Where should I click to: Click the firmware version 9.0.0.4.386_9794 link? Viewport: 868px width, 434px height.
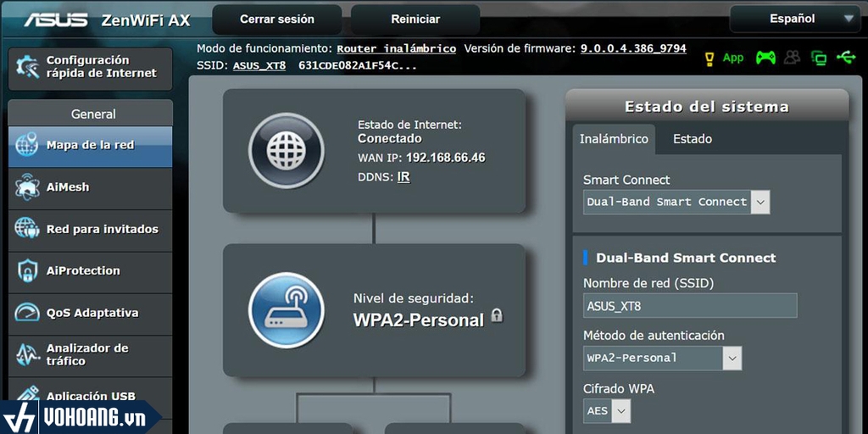coord(633,48)
